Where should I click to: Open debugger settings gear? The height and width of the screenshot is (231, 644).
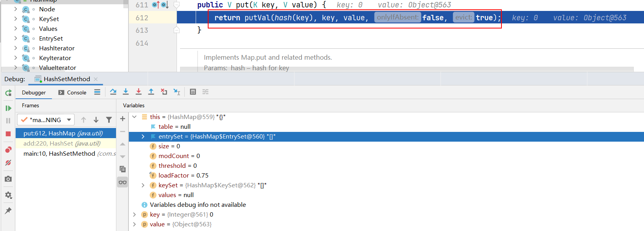tap(8, 195)
